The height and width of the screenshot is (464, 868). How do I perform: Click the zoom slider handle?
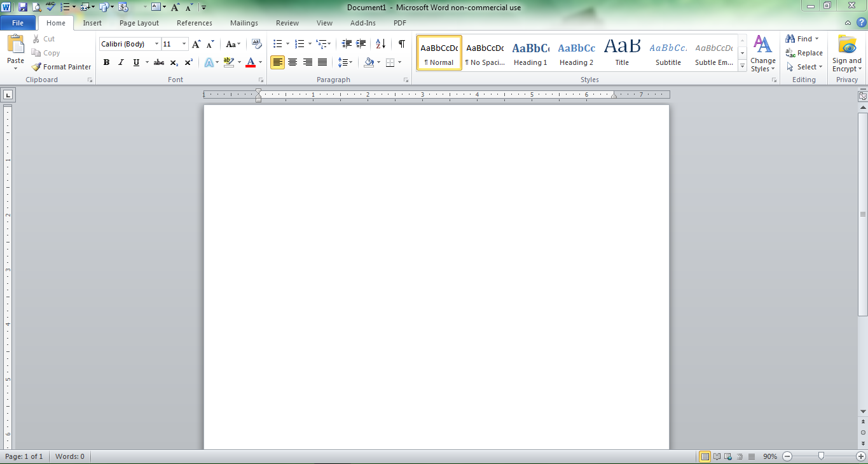click(822, 456)
